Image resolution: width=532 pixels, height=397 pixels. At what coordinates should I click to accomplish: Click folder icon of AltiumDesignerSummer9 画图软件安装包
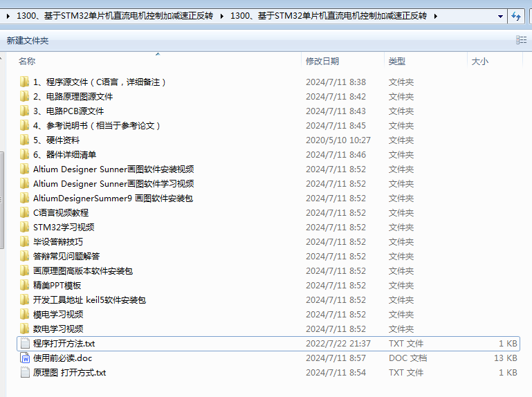pyautogui.click(x=24, y=198)
